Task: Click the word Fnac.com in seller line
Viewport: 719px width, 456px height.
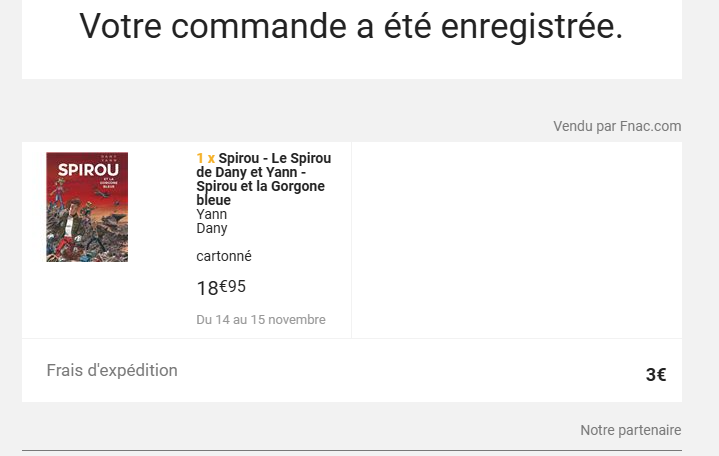Action: [x=650, y=126]
